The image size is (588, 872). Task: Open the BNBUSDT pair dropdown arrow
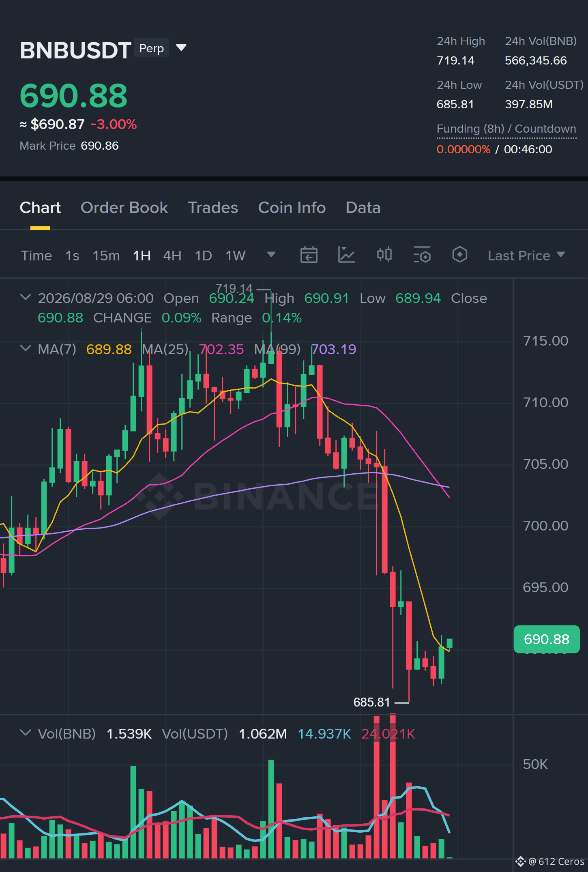181,48
